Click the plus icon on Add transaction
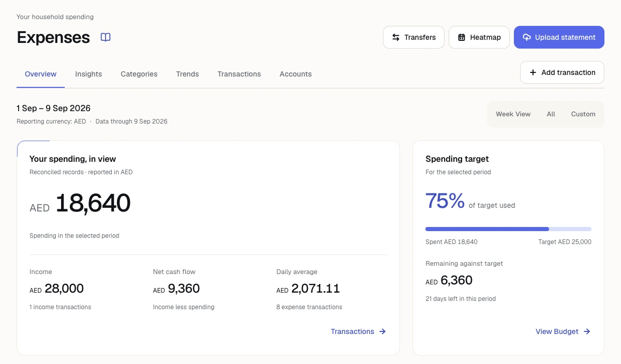Image resolution: width=621 pixels, height=364 pixels. pos(533,72)
